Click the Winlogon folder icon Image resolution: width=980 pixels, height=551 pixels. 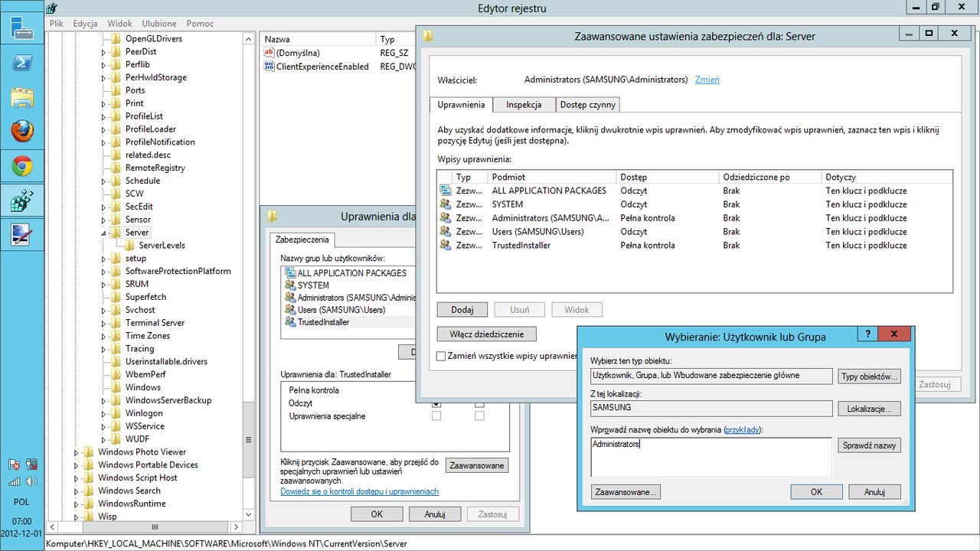(116, 413)
